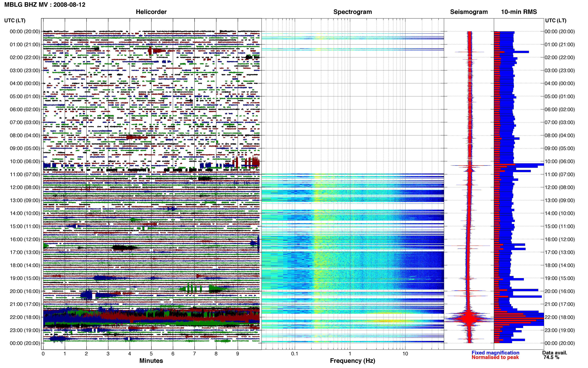The height and width of the screenshot is (368, 588).
Task: Click left time label '23:00 (19:00)'
Action: 25,330
